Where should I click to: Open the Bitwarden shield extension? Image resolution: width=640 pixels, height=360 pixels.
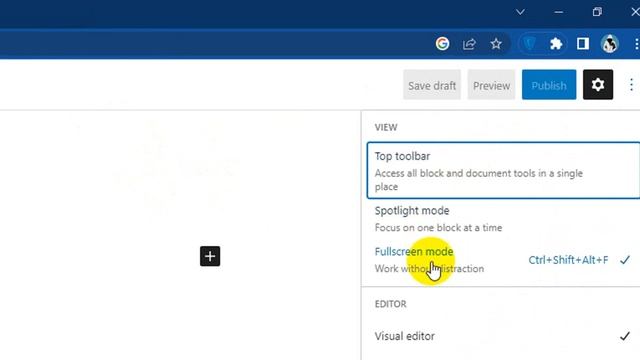[529, 44]
